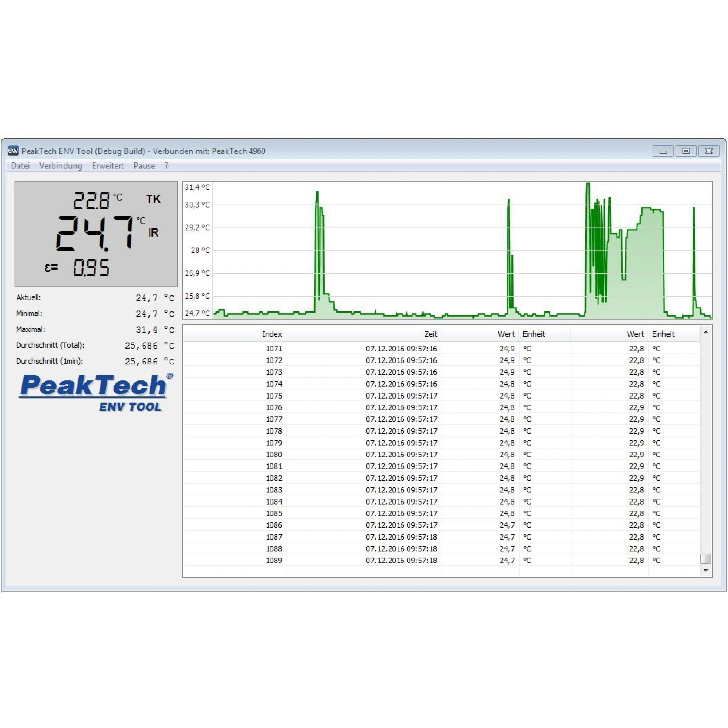The width and height of the screenshot is (728, 728).
Task: Click the 30,3 °C graph axis label
Action: pos(197,205)
